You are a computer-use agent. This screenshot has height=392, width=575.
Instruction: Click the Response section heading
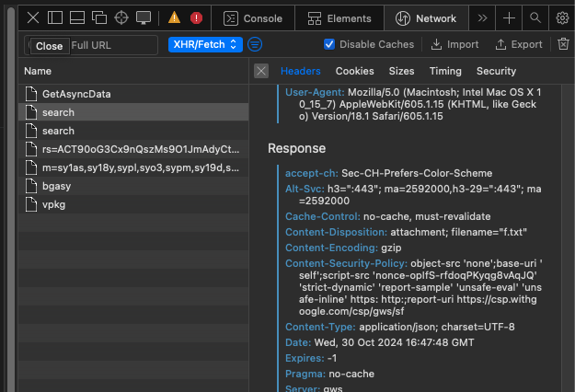coord(296,148)
